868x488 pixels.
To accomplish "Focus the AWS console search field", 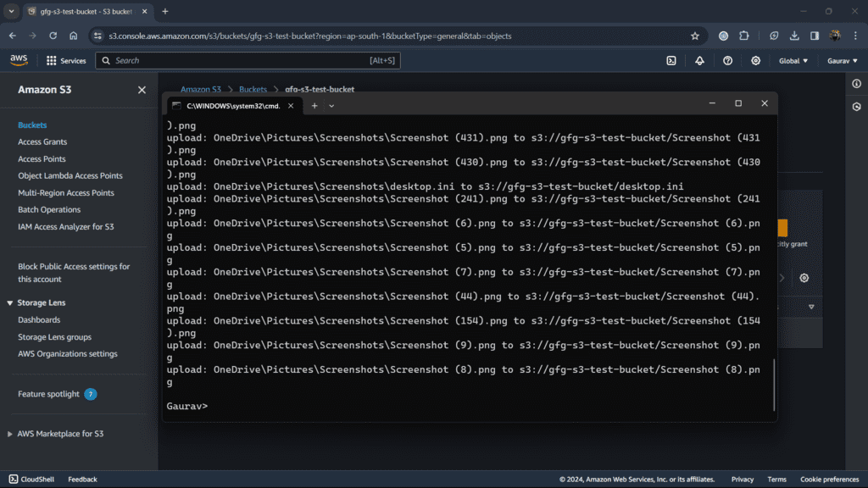I will (x=248, y=61).
